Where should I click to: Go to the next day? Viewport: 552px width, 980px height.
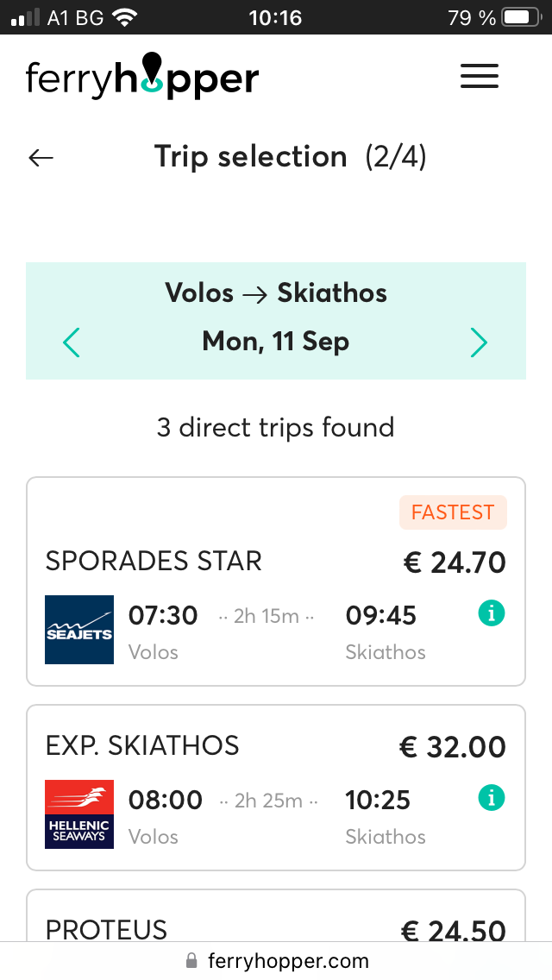pyautogui.click(x=480, y=342)
